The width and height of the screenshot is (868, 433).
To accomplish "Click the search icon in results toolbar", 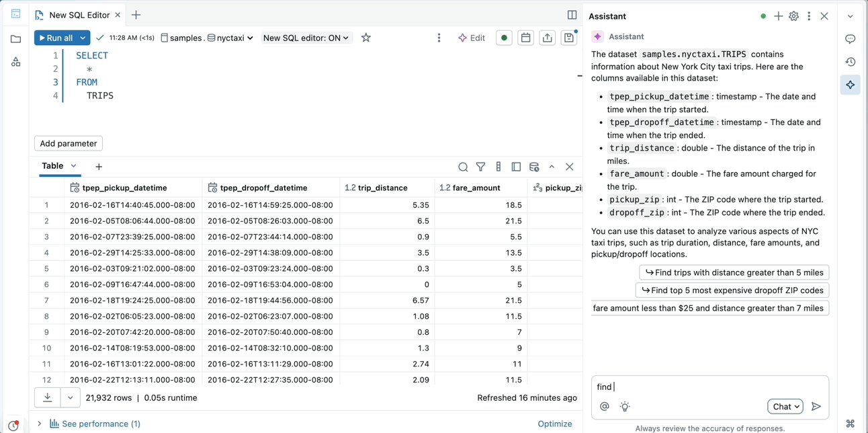I will (463, 167).
